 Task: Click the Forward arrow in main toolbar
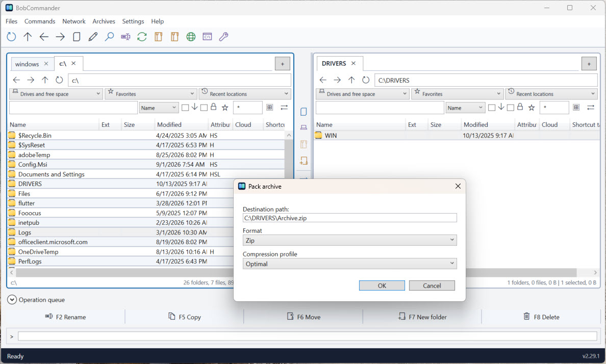[x=60, y=37]
